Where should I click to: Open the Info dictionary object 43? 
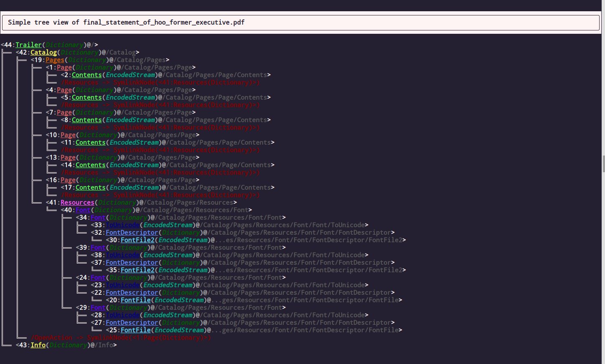[x=38, y=345]
